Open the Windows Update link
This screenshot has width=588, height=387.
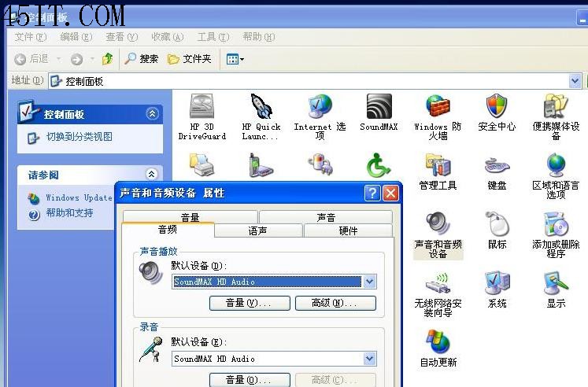click(80, 197)
